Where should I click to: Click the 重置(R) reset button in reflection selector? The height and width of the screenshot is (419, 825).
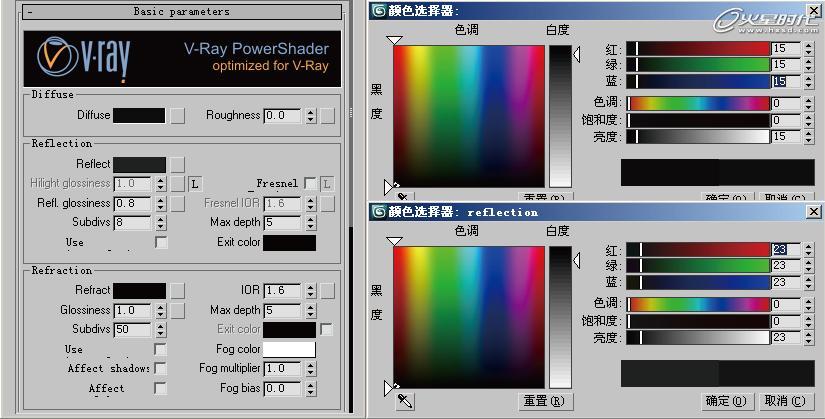pos(545,401)
